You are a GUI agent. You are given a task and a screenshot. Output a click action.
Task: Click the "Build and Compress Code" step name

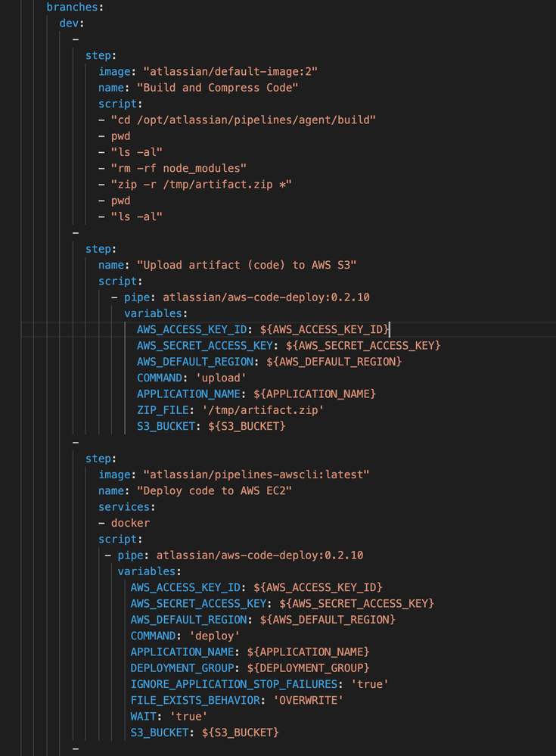pyautogui.click(x=215, y=87)
